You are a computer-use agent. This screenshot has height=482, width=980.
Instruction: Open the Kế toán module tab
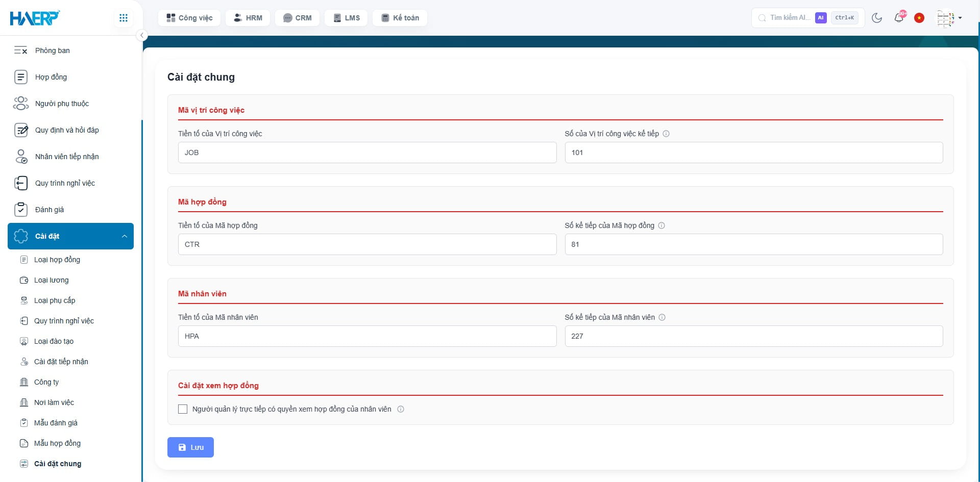(400, 18)
